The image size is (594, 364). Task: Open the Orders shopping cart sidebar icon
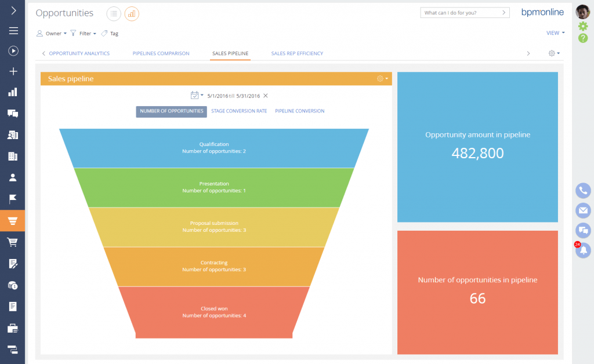tap(13, 242)
